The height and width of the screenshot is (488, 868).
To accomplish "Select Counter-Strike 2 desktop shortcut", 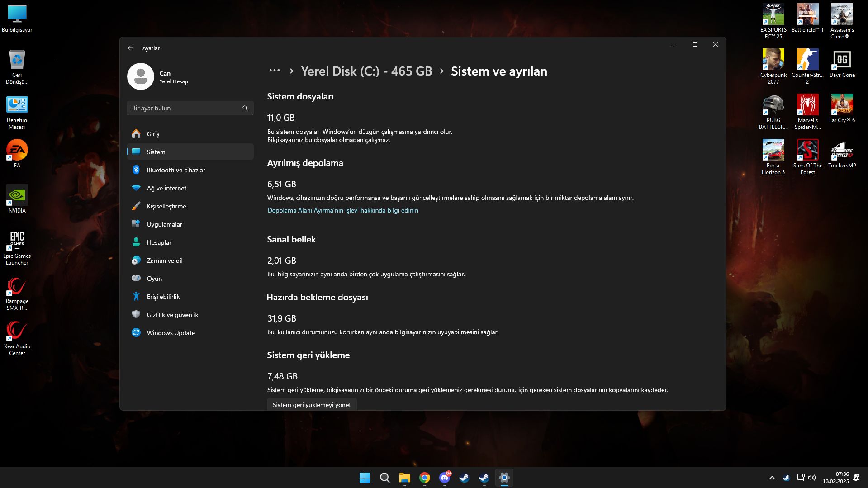I will [807, 66].
